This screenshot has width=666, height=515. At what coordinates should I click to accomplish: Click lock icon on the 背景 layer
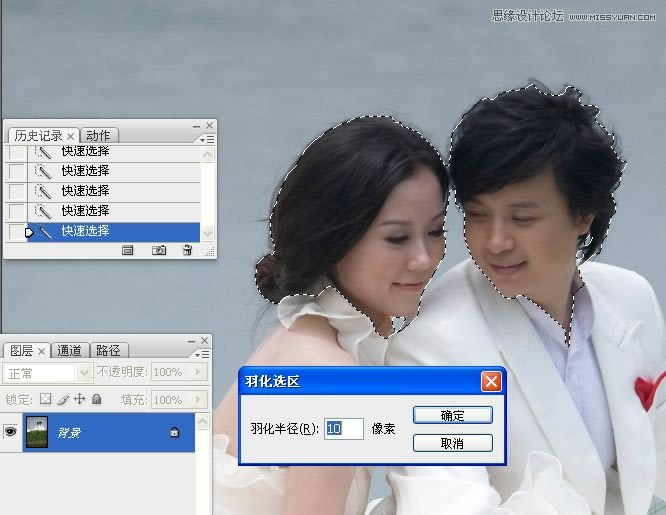click(x=174, y=432)
